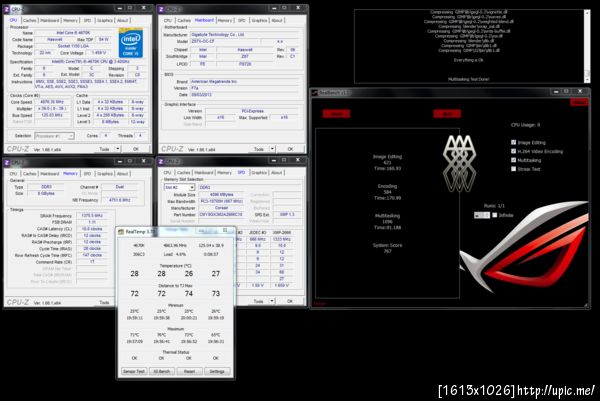Open Caches tab in SPD CPU-Z window
The width and height of the screenshot is (600, 401).
[x=184, y=173]
